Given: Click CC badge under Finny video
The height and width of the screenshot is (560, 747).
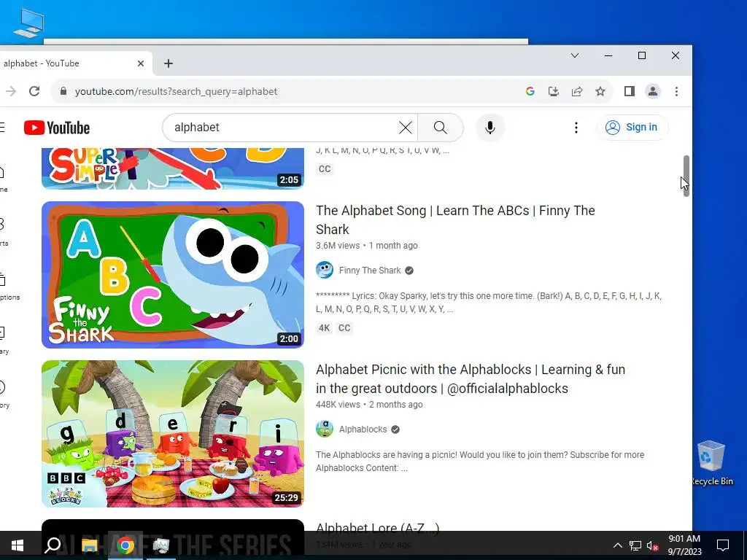Looking at the screenshot, I should 344,328.
